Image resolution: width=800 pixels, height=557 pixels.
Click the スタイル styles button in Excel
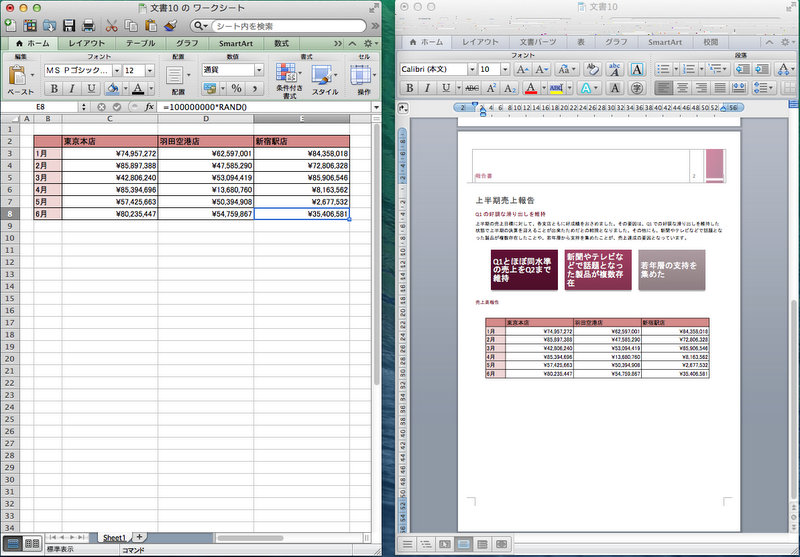[325, 80]
